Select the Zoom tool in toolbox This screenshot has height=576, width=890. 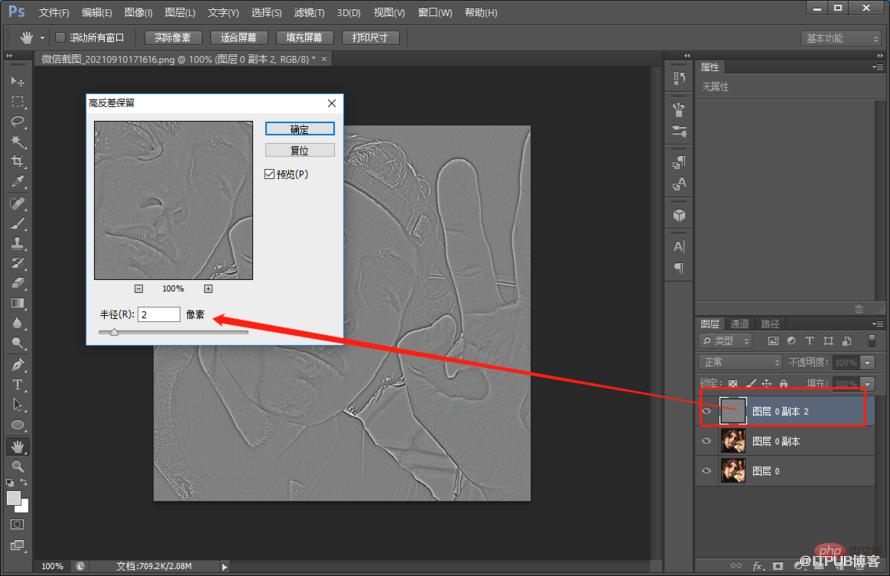[x=18, y=466]
